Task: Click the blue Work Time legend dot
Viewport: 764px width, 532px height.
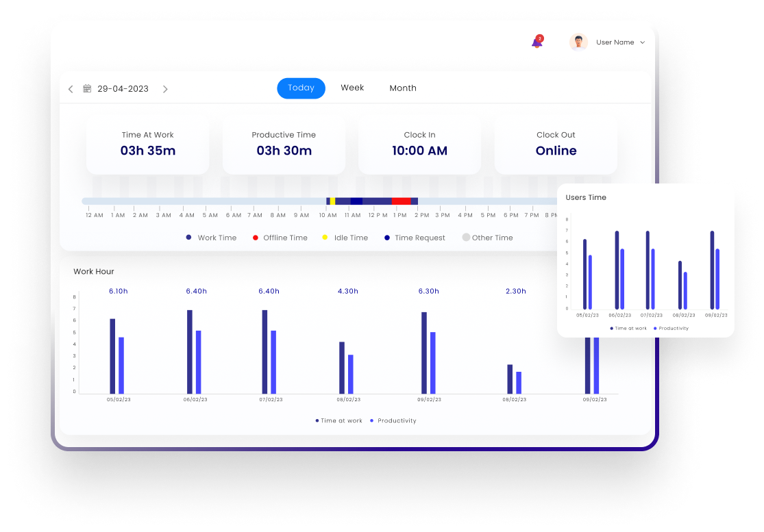Action: pyautogui.click(x=188, y=237)
